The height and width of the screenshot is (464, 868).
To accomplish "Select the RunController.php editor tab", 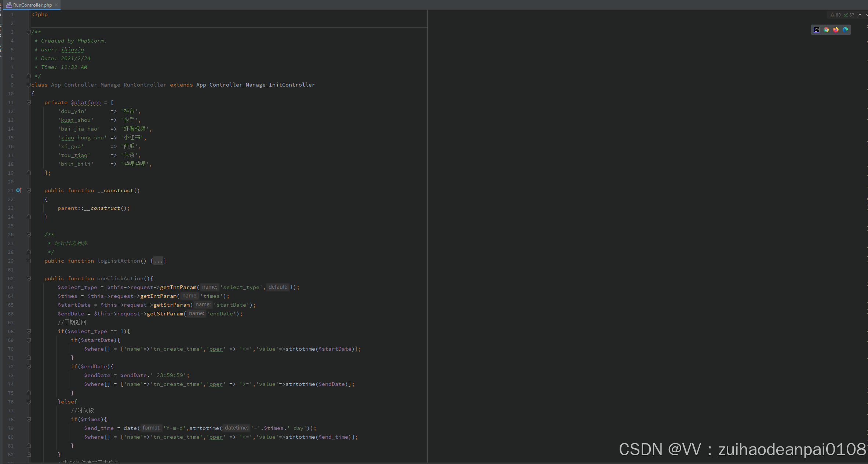I will tap(32, 5).
